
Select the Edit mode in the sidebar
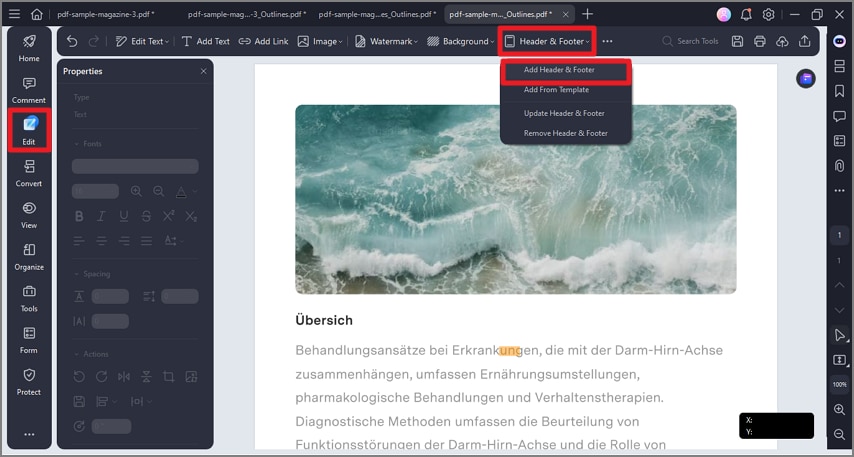point(29,131)
